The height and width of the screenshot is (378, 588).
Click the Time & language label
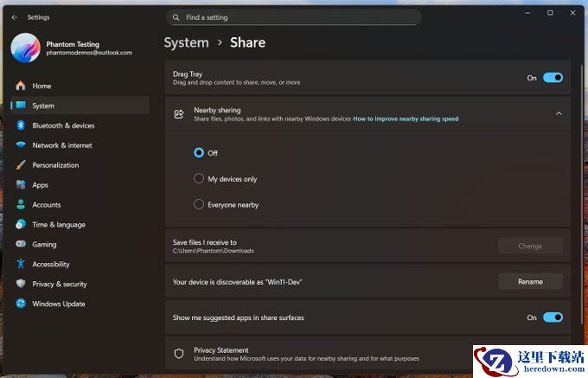pos(59,225)
